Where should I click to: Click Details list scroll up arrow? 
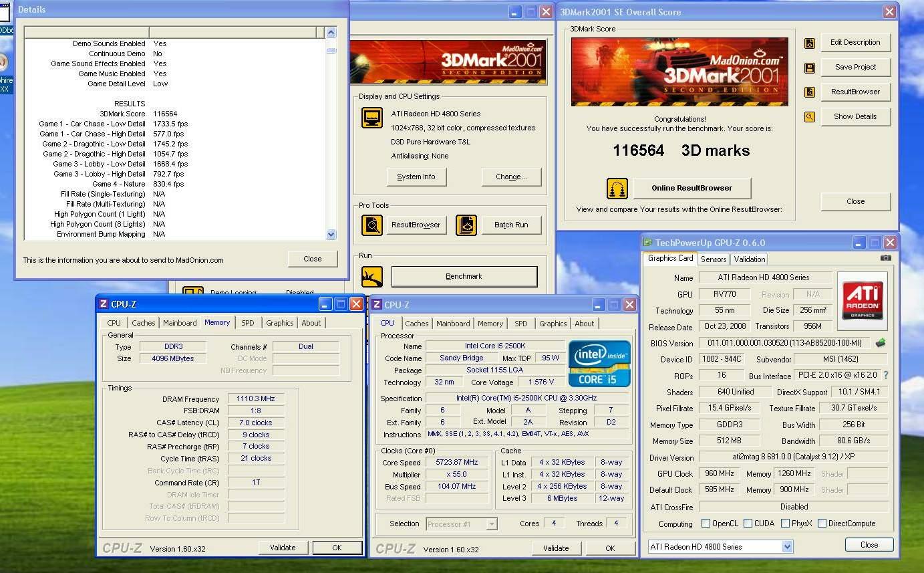coord(331,33)
